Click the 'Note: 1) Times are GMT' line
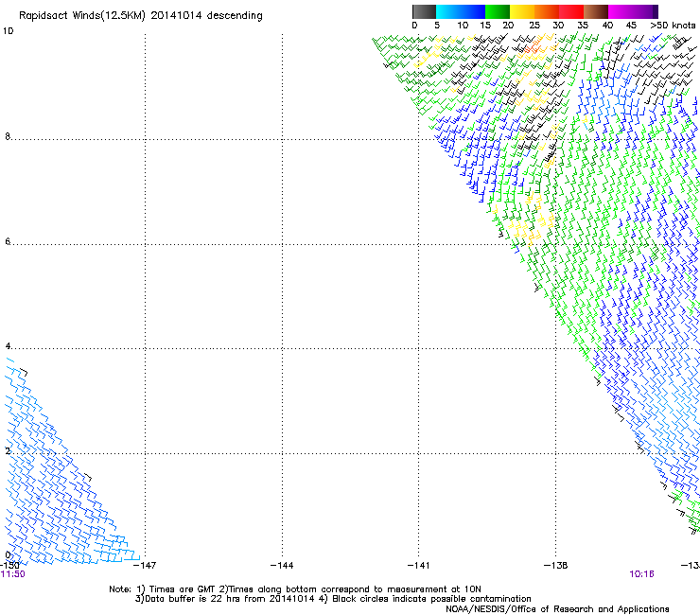Image resolution: width=700 pixels, height=615 pixels. (295, 589)
